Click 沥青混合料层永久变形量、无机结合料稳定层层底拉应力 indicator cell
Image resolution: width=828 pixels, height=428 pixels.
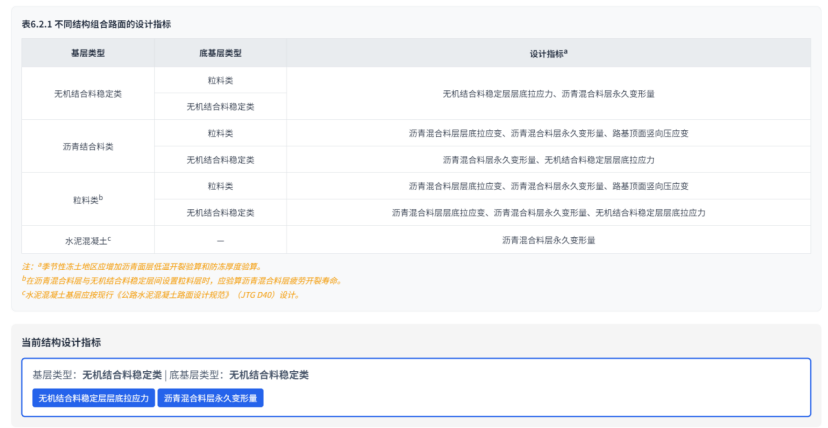pos(549,160)
